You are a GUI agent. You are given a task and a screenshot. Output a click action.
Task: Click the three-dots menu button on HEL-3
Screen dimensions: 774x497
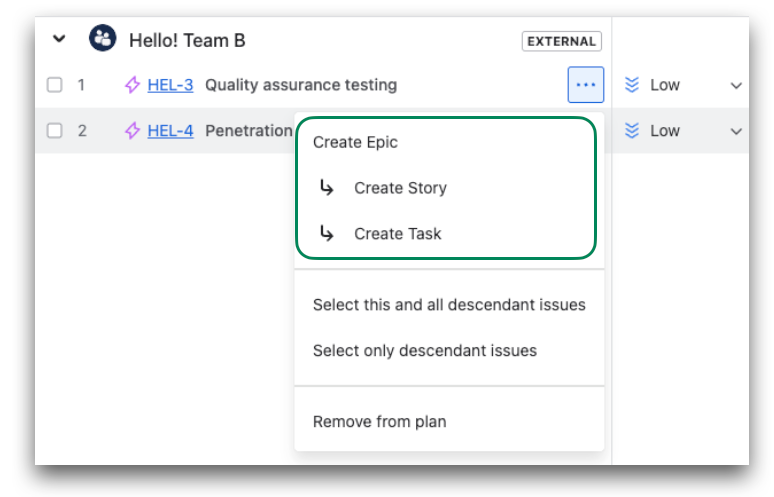click(586, 85)
